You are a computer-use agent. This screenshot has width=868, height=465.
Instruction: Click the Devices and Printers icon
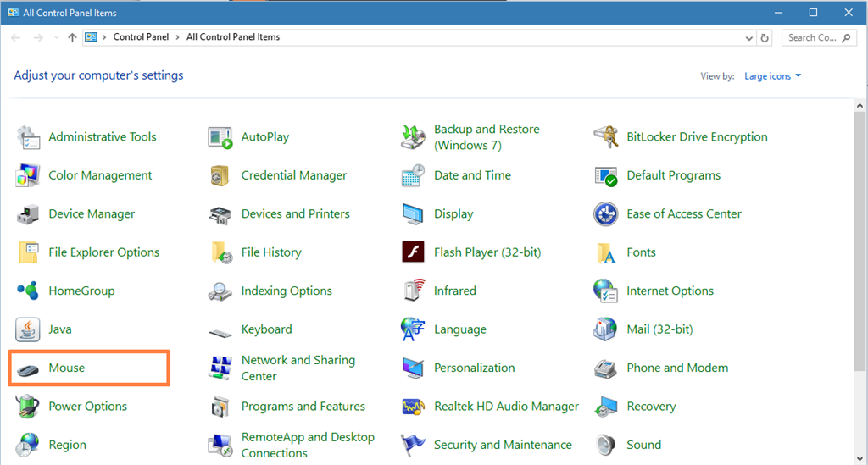220,214
